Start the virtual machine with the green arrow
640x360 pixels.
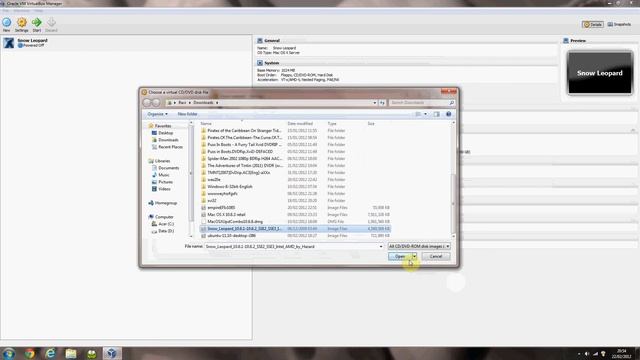pos(37,22)
